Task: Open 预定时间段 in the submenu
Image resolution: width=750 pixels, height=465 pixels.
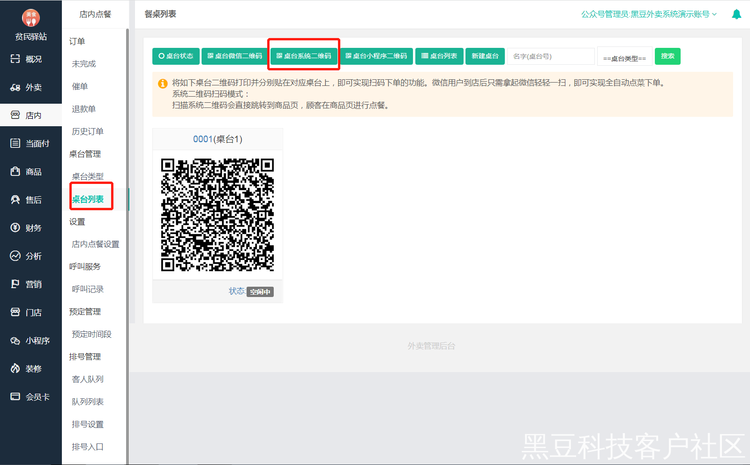Action: pos(91,334)
